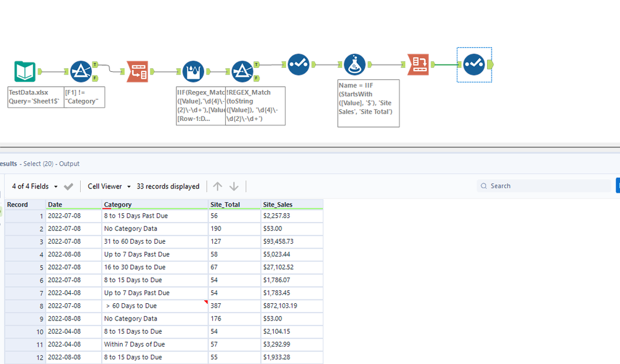Screen dimensions: 620x364
Task: Click Site_Sales value $872,103.19
Action: 292,306
